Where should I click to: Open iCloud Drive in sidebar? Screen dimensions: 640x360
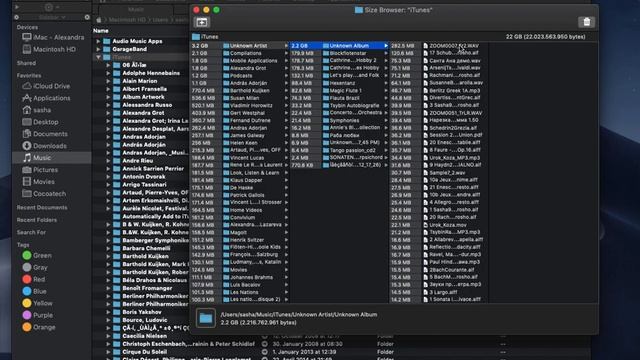click(x=46, y=86)
